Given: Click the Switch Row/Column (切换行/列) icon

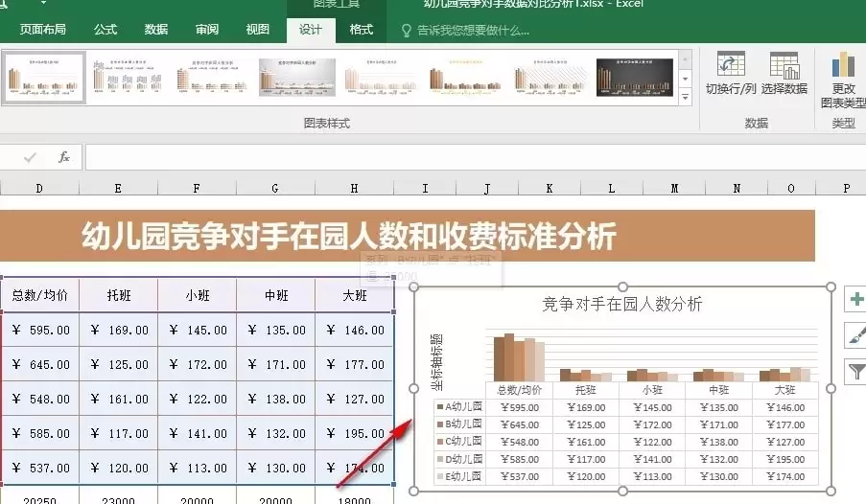Looking at the screenshot, I should [x=731, y=64].
